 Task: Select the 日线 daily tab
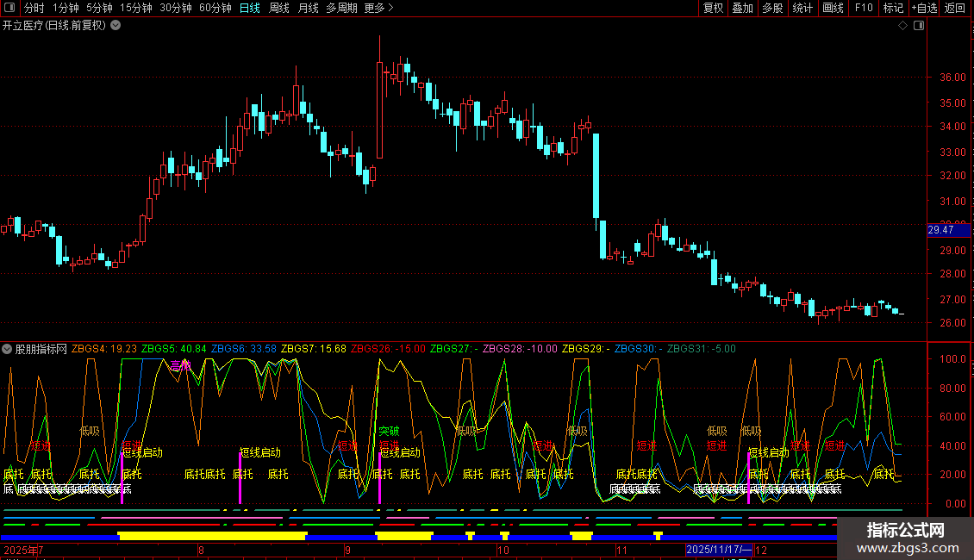point(250,8)
